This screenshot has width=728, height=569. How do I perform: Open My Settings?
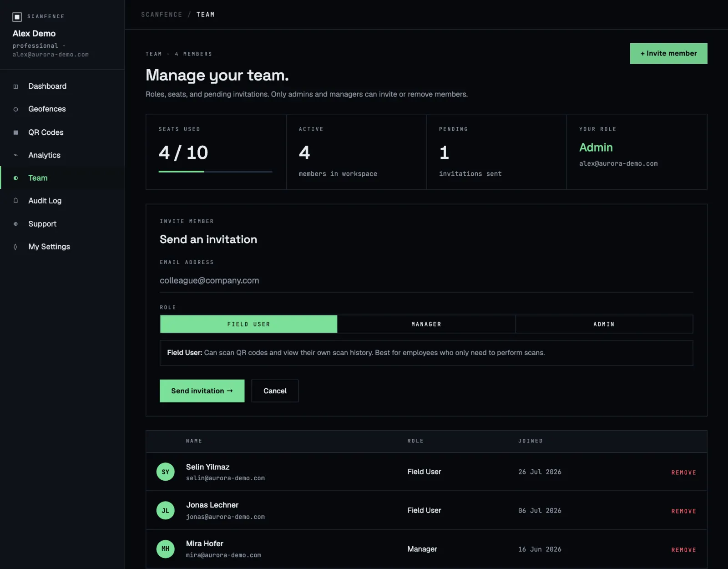point(62,247)
